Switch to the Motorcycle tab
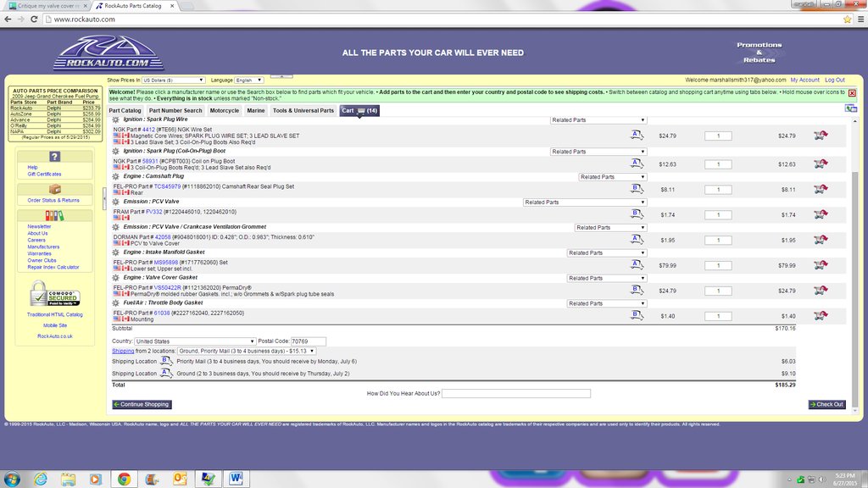868x488 pixels. (224, 111)
